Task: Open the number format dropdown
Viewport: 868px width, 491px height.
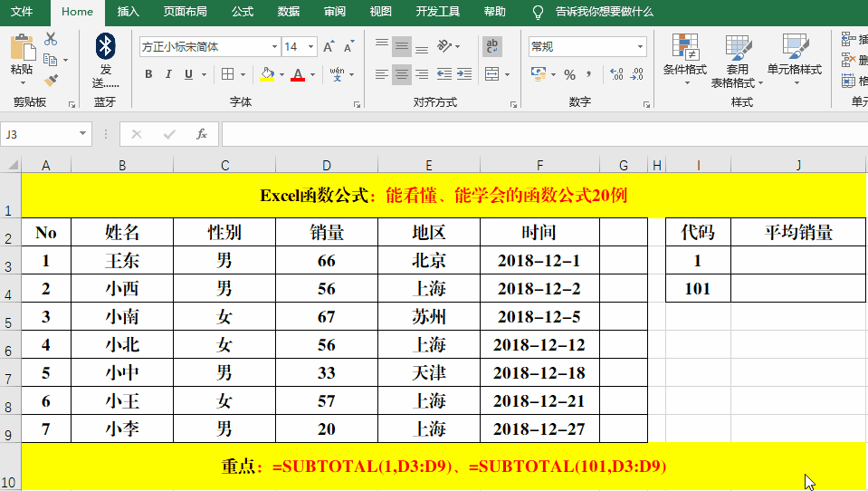Action: pyautogui.click(x=640, y=46)
